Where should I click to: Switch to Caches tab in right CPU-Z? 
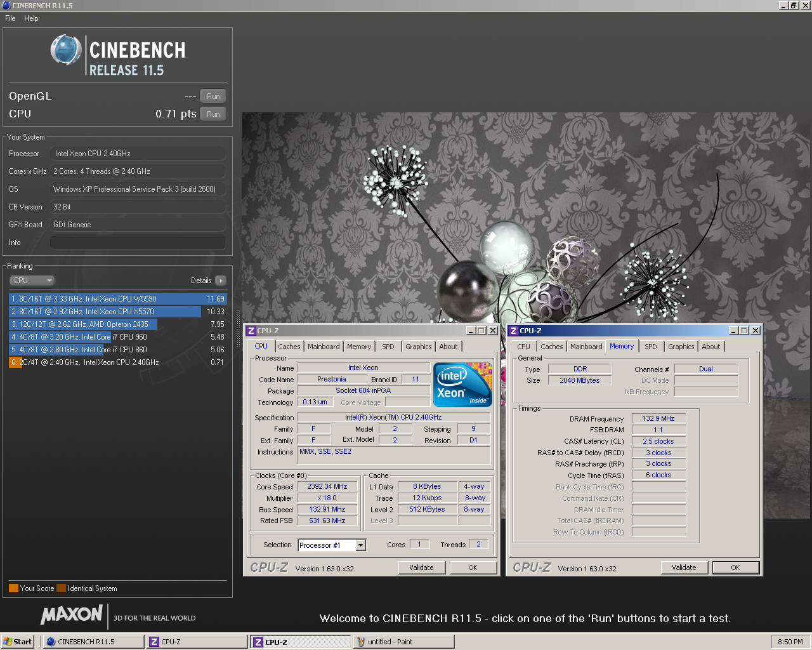pos(552,347)
